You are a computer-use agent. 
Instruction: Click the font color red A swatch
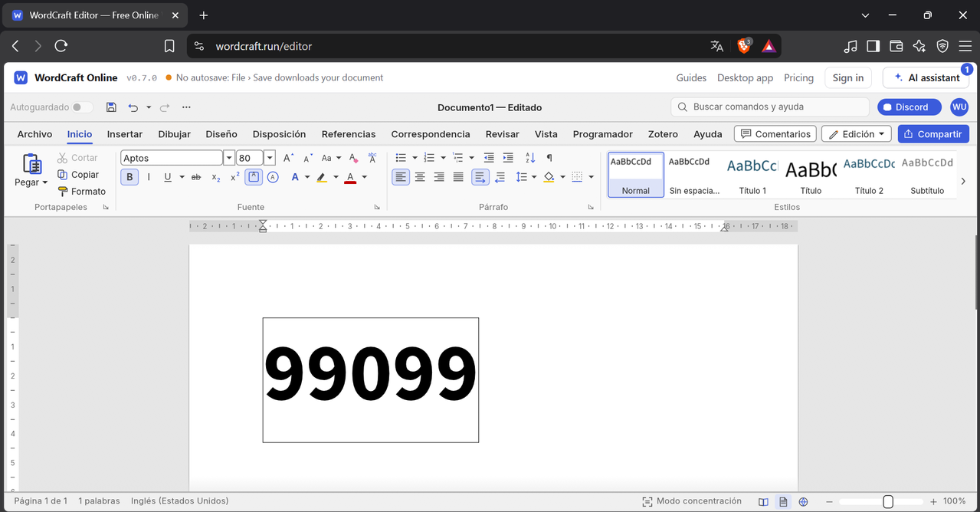tap(350, 177)
